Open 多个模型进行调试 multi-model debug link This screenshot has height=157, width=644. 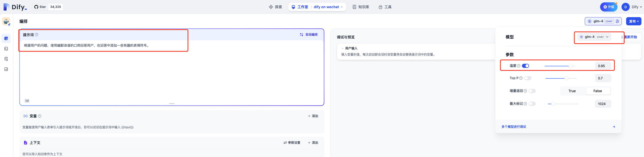coord(514,127)
